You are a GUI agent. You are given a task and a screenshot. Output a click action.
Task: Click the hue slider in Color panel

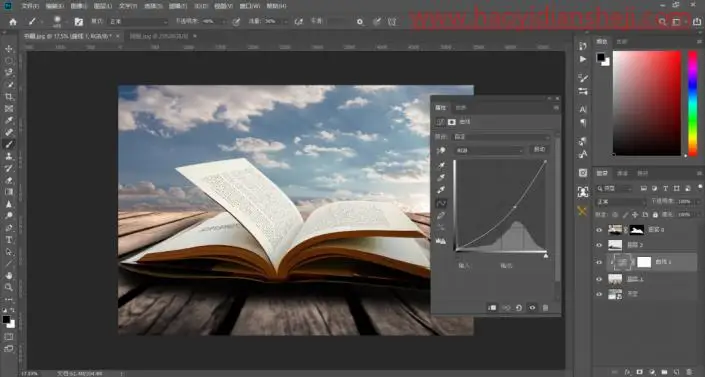click(693, 103)
